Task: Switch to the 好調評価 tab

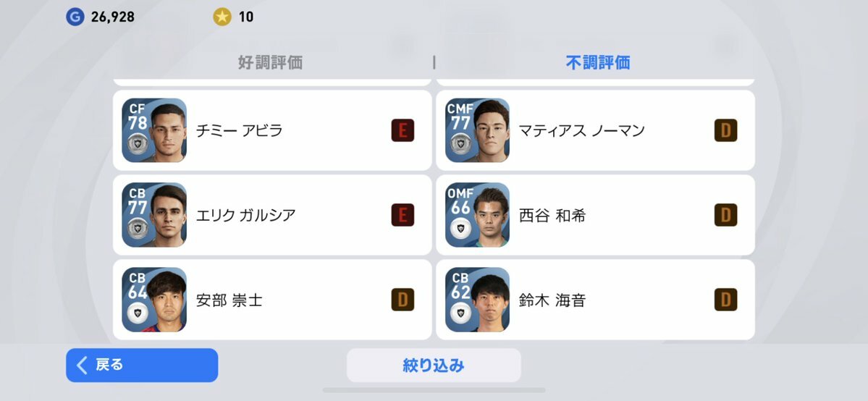Action: 270,62
